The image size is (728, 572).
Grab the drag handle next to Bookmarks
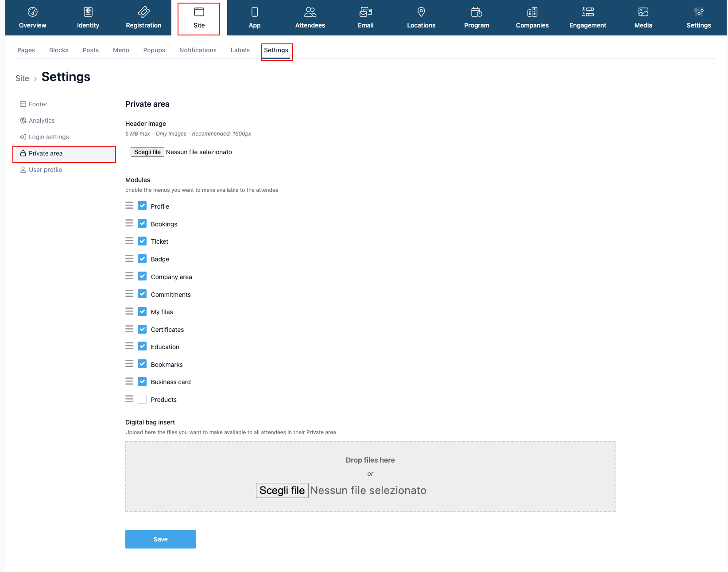[129, 363]
